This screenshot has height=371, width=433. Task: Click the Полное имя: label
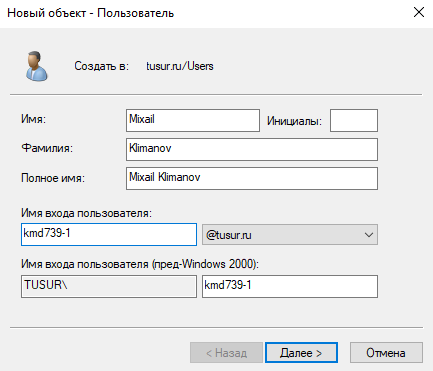point(53,178)
